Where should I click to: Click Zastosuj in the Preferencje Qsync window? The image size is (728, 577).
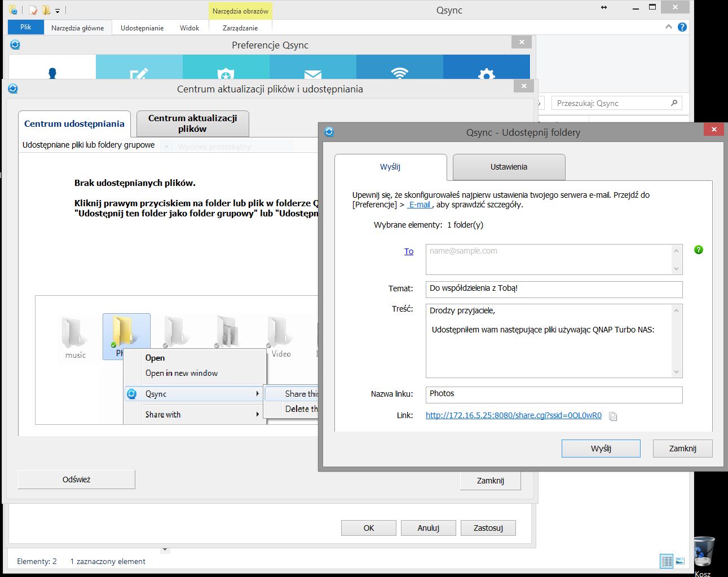tap(488, 528)
